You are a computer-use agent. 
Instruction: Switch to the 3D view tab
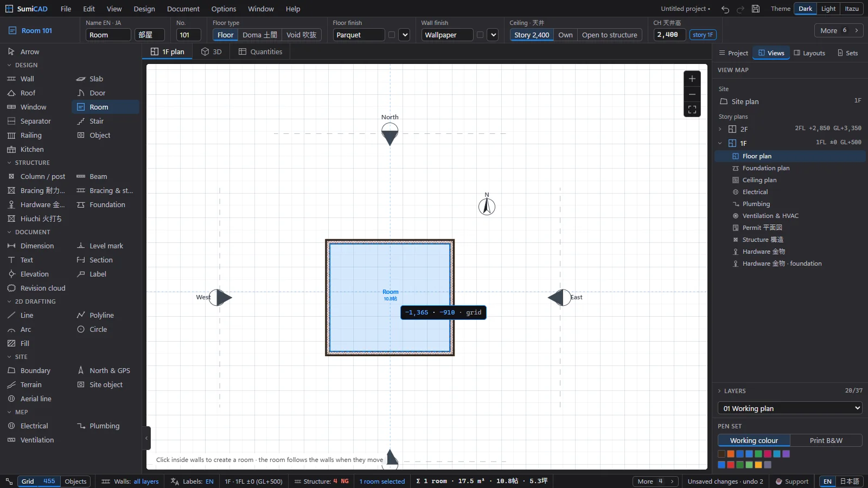pos(212,52)
